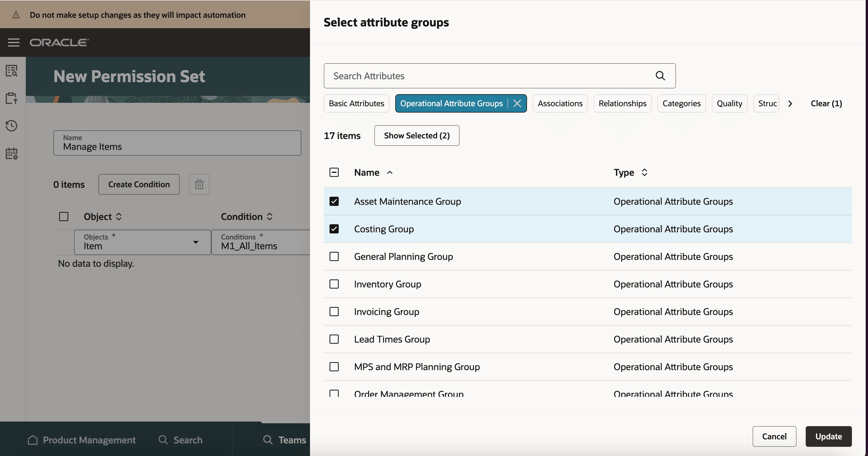Uncheck Asset Maintenance Group
The image size is (868, 456).
click(334, 202)
